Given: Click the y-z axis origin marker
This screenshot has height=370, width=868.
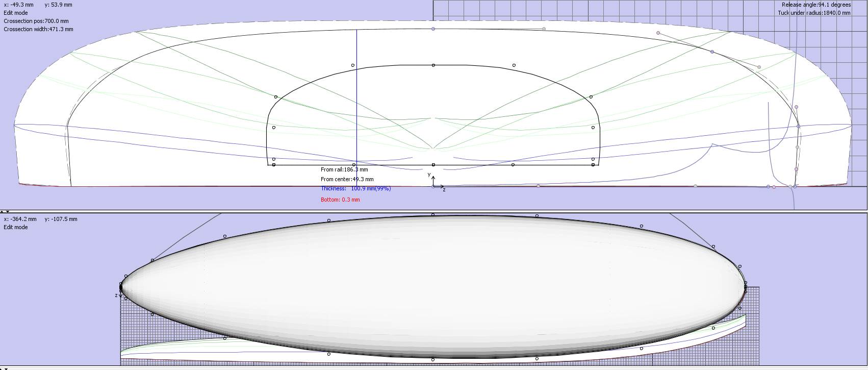Looking at the screenshot, I should point(433,186).
